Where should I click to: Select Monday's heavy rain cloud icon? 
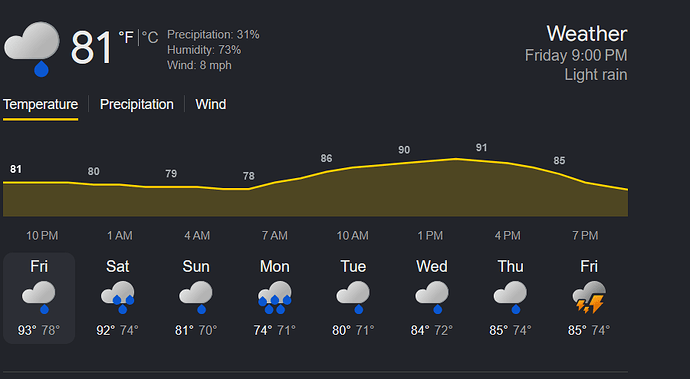(275, 297)
